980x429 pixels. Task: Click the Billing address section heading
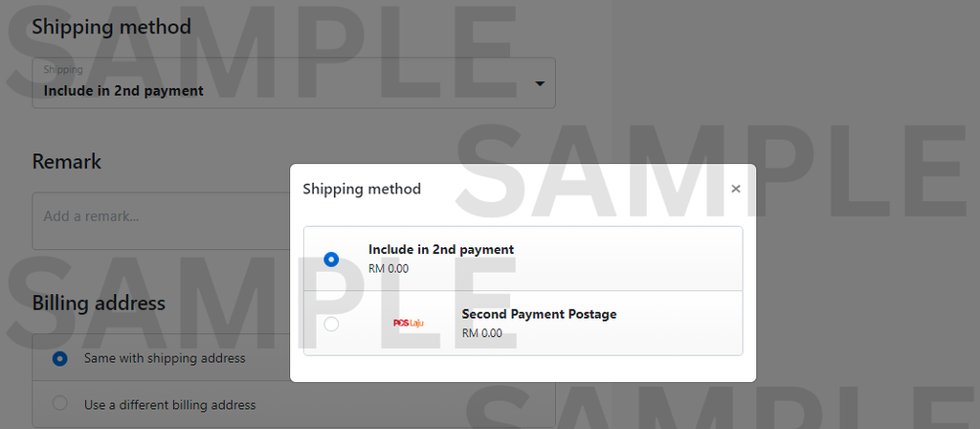click(x=99, y=304)
